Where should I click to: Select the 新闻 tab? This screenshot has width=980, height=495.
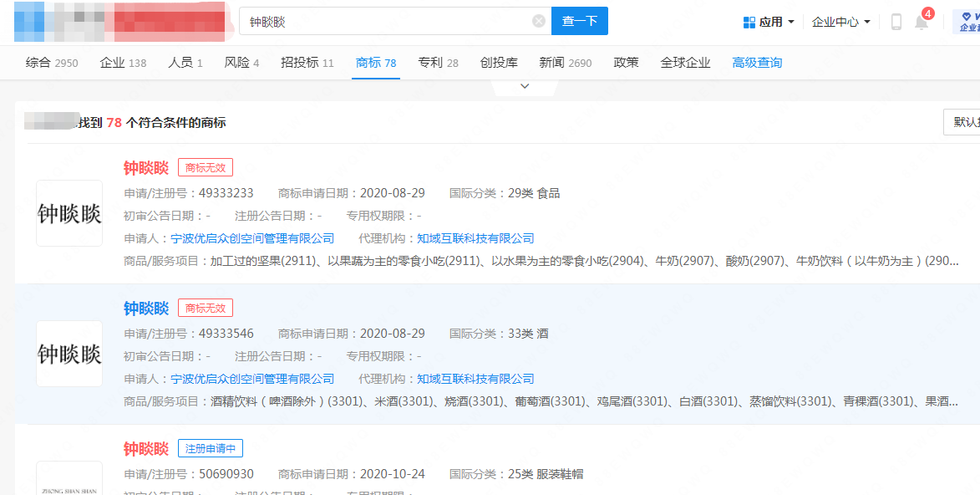pos(565,63)
